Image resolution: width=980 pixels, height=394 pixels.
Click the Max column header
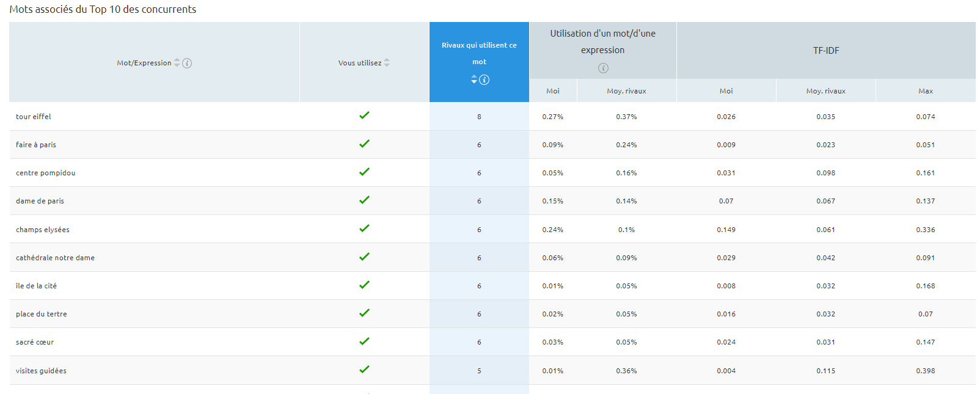click(x=926, y=91)
